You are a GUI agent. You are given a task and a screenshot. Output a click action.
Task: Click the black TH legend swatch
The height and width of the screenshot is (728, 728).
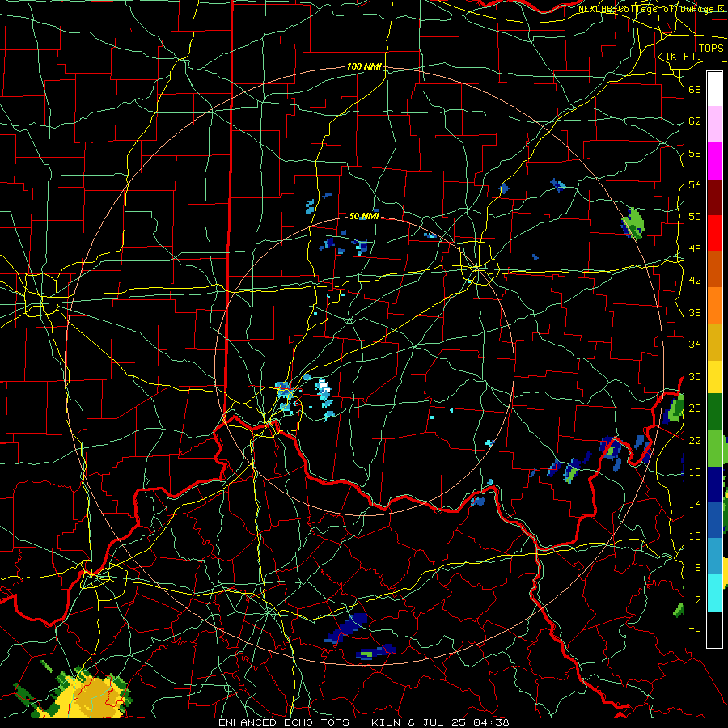pyautogui.click(x=714, y=629)
